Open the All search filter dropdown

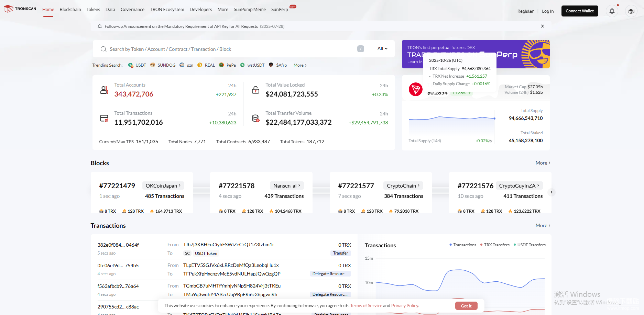coord(382,49)
